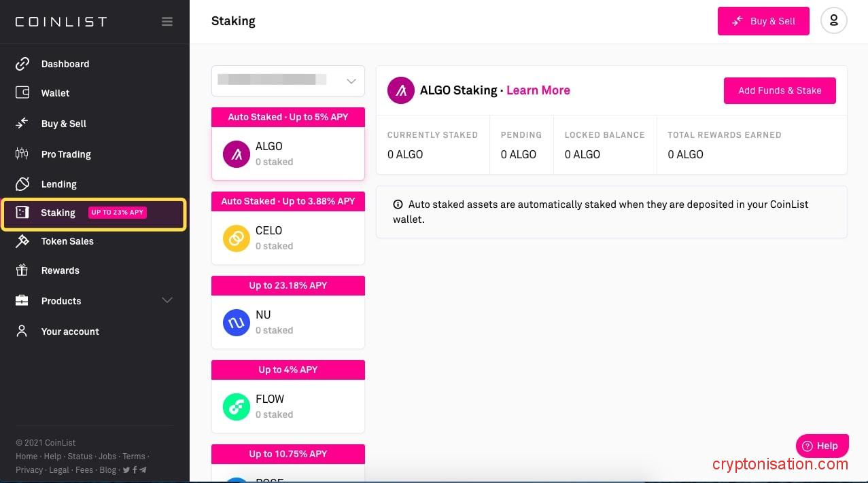
Task: Select the FLOW staking card
Action: click(288, 406)
